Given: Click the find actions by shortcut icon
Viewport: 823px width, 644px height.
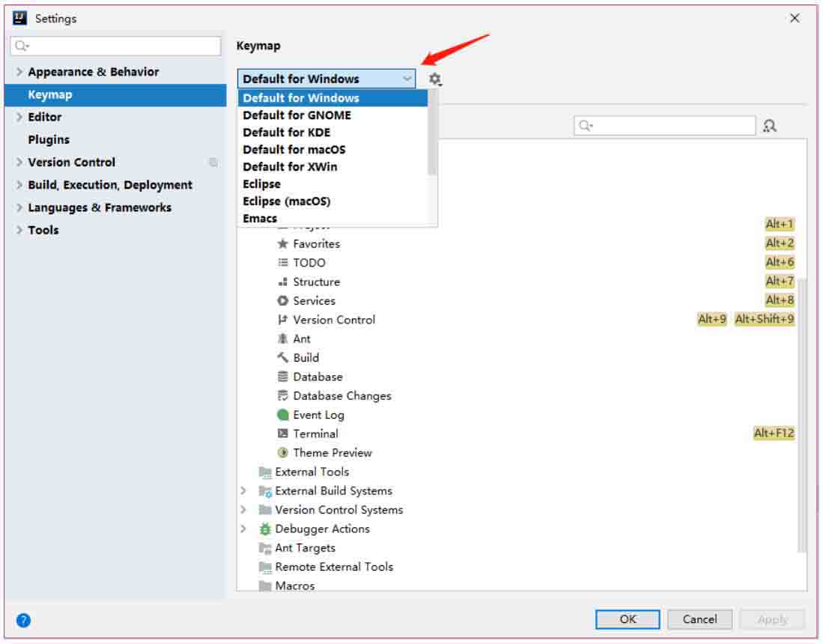Looking at the screenshot, I should pyautogui.click(x=770, y=126).
